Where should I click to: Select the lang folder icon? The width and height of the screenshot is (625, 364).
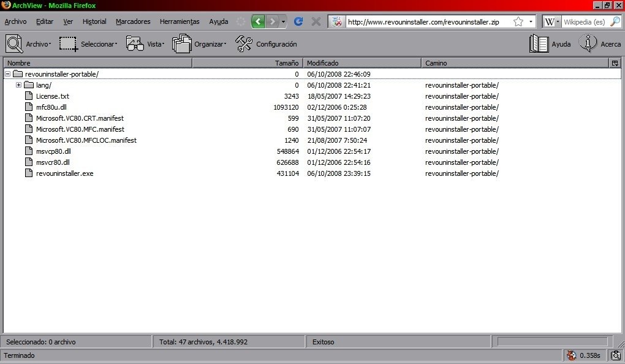pos(29,85)
